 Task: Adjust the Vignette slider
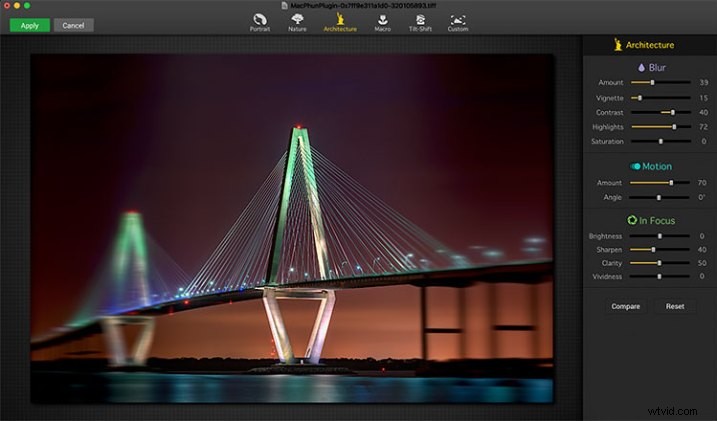[660, 98]
